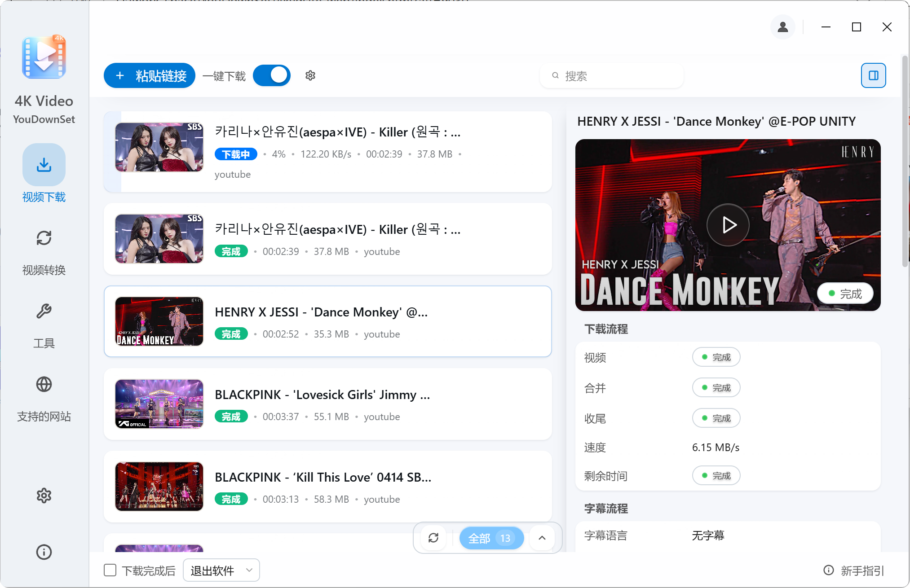
Task: View the 支持的网站 supported sites list
Action: [x=44, y=384]
